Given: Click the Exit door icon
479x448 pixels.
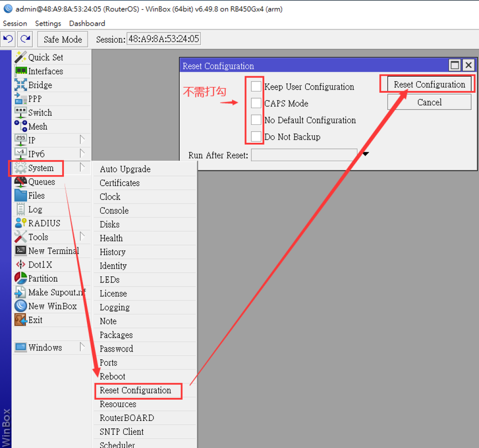Looking at the screenshot, I should tap(20, 320).
